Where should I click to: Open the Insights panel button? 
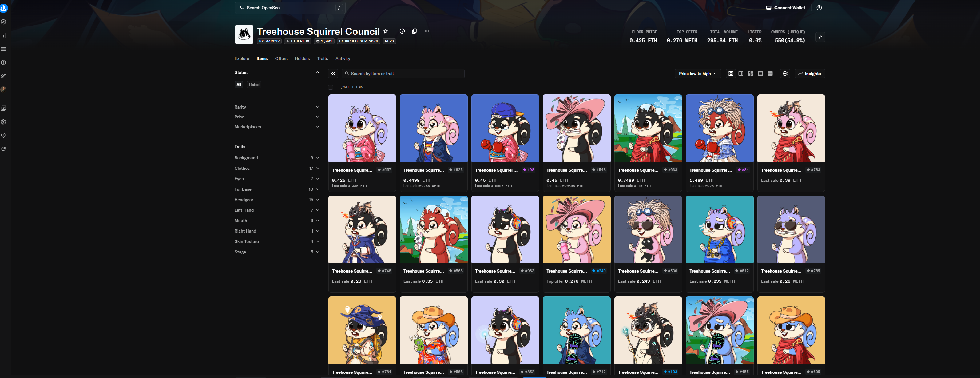810,74
